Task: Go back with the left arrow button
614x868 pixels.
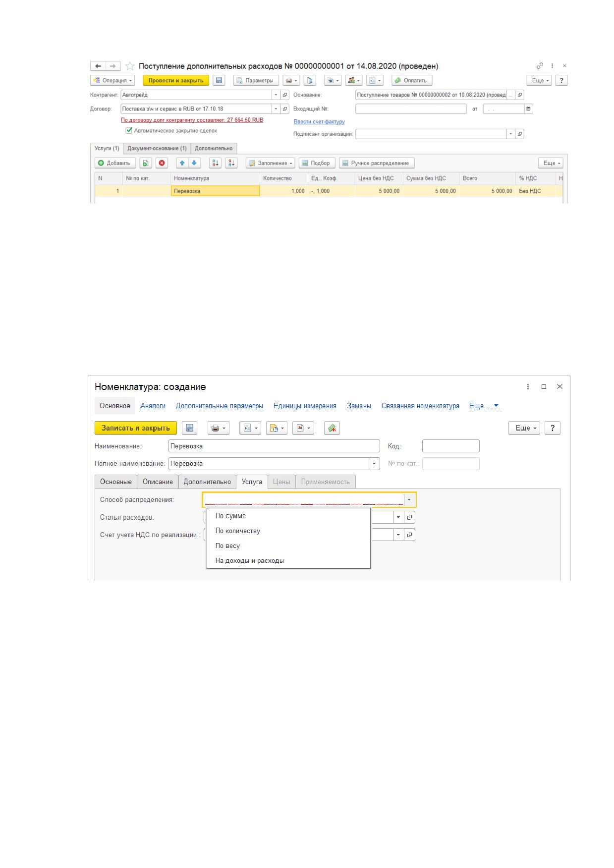Action: 98,66
